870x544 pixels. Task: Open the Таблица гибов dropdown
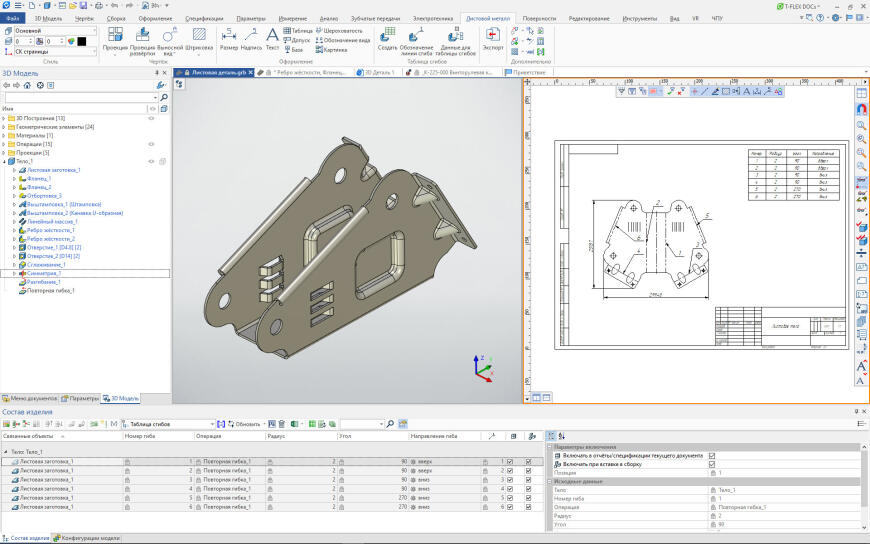(212, 424)
